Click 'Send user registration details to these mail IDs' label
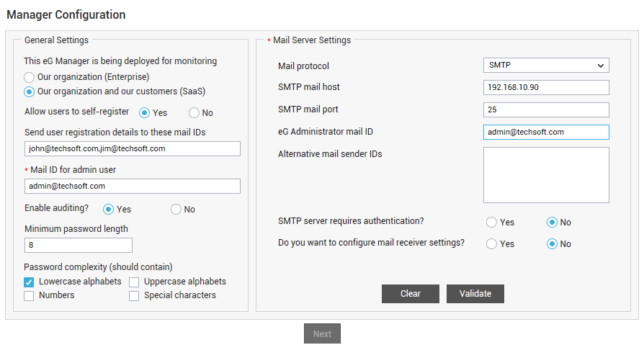644x345 pixels. [115, 133]
